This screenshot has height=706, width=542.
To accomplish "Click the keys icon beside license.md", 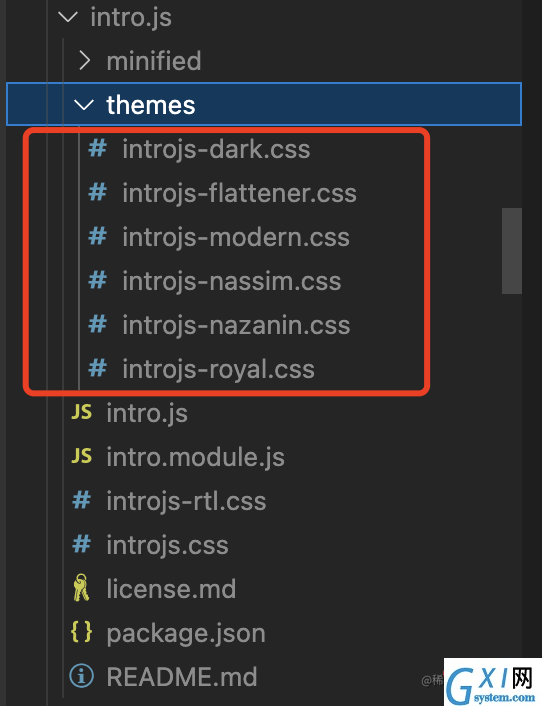I will (81, 588).
